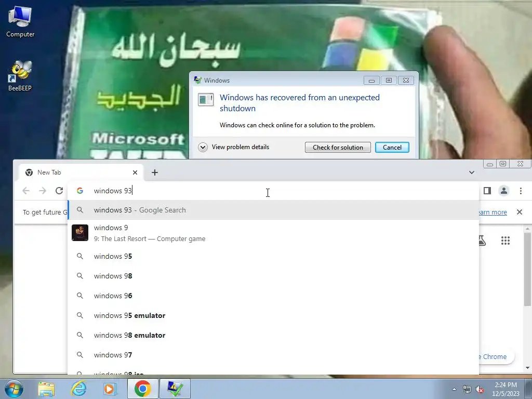Open Windows Media Player from taskbar
Viewport: 532px width, 399px height.
[110, 389]
